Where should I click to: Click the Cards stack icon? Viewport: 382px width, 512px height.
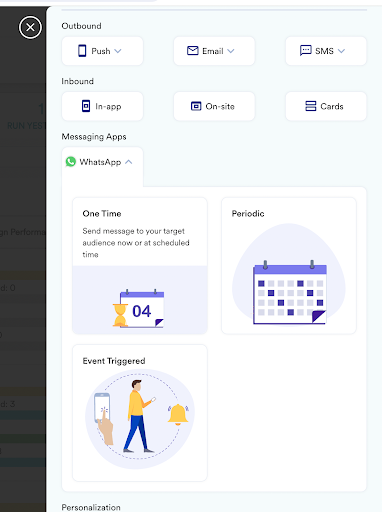coord(310,106)
